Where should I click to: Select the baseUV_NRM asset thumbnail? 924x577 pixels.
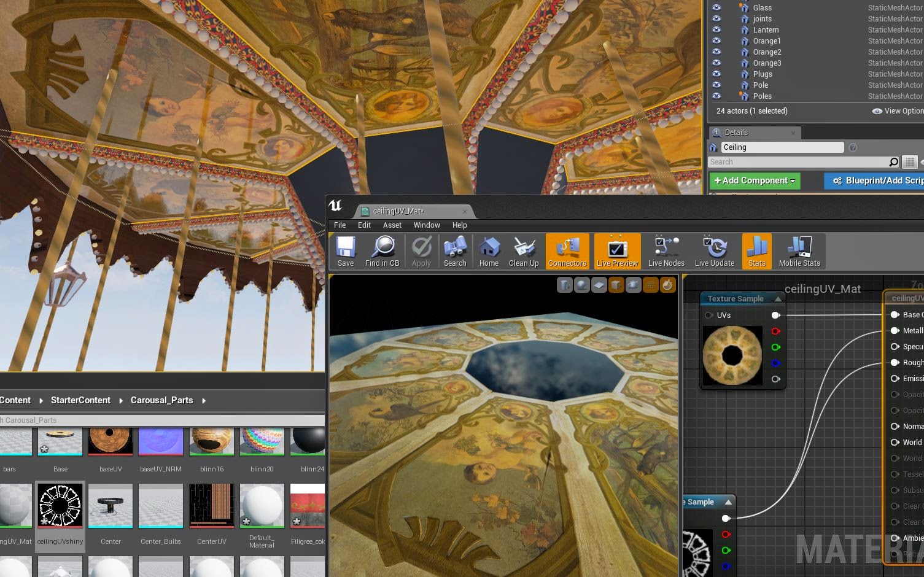tap(161, 441)
